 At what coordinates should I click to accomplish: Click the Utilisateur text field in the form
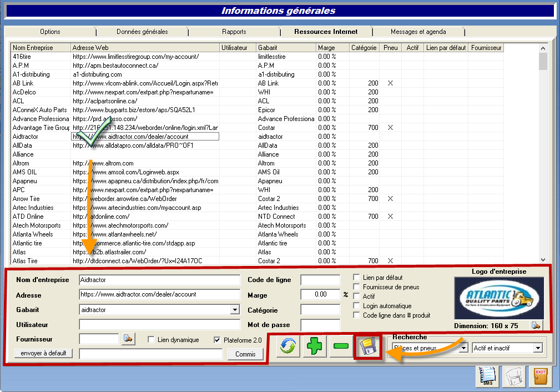coord(160,324)
